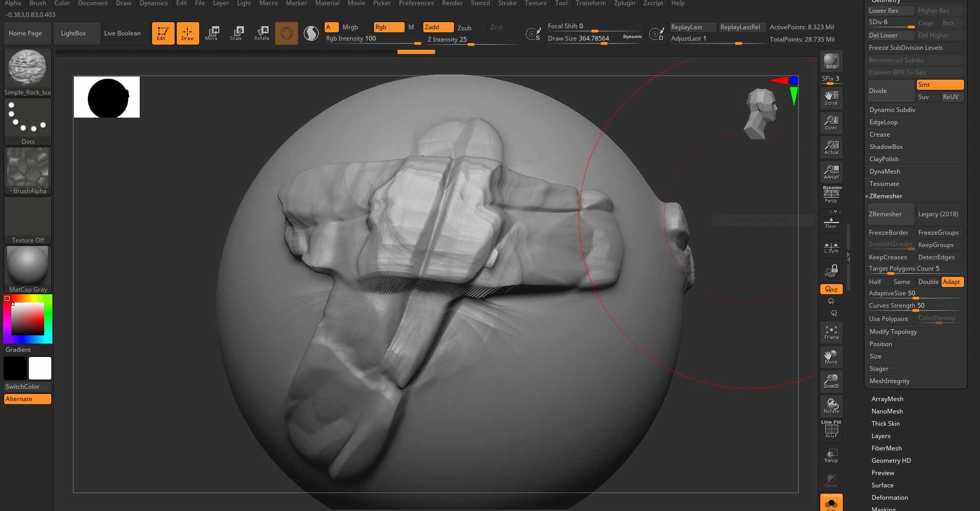This screenshot has height=511, width=980.
Task: Toggle the Zadd sculpt mode
Action: [438, 27]
